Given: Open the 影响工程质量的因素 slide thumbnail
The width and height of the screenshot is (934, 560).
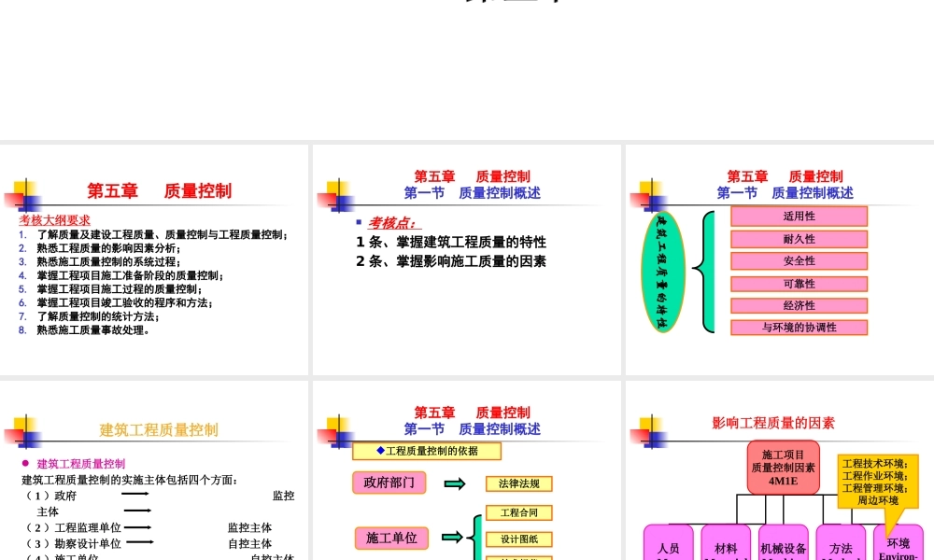Looking at the screenshot, I should (x=780, y=470).
